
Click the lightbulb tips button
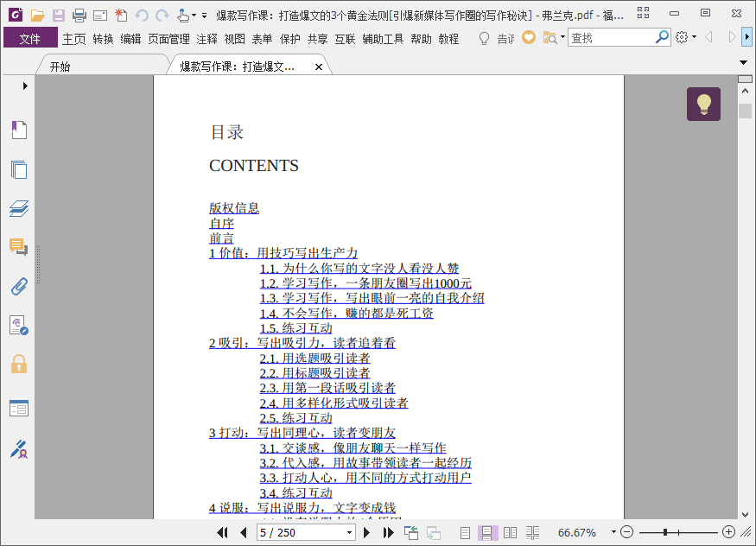pyautogui.click(x=703, y=104)
